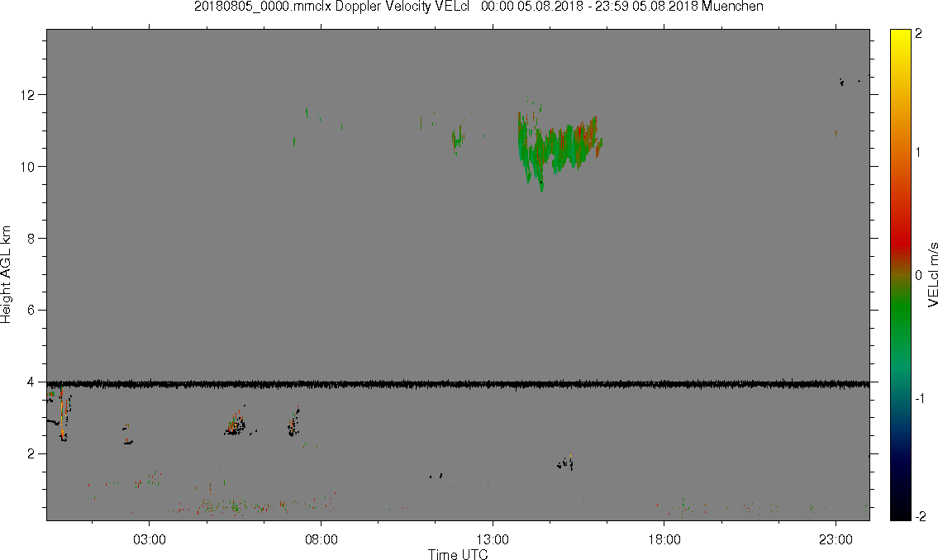
Task: Click the height label '4'
Action: pyautogui.click(x=31, y=382)
